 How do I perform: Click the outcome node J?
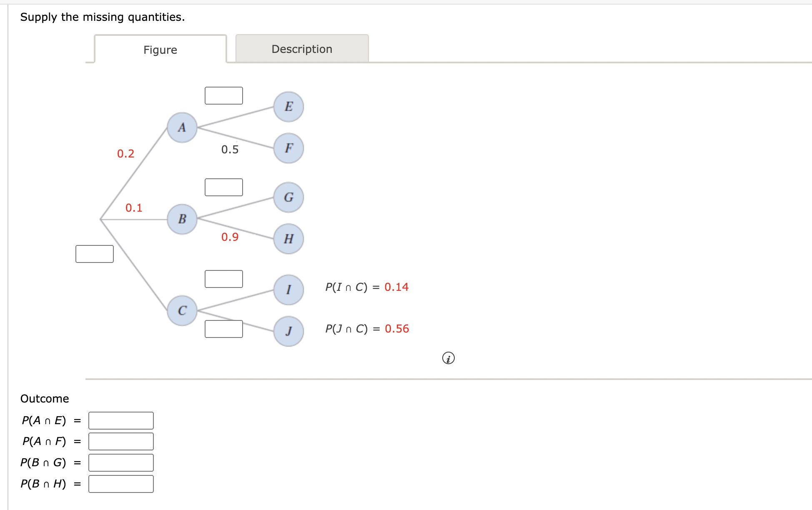[289, 331]
